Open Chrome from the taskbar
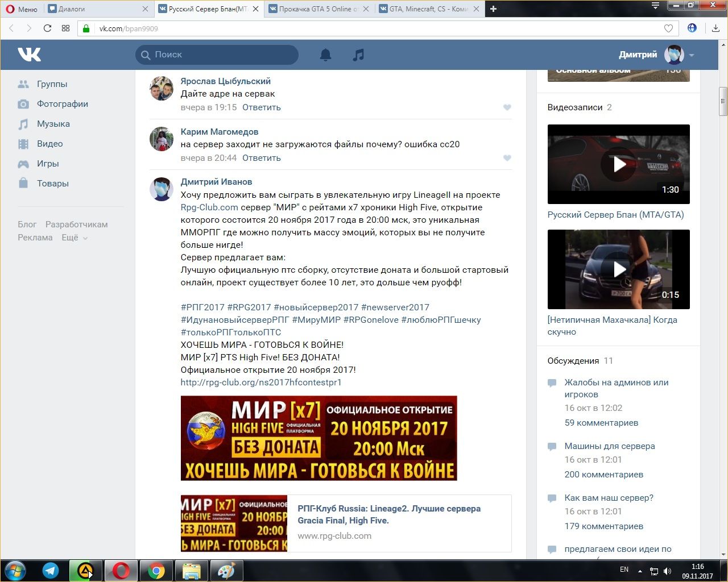This screenshot has width=728, height=582. pos(156,571)
